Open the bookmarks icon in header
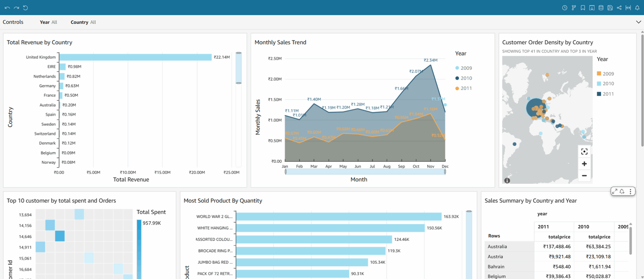This screenshot has height=279, width=644. point(583,8)
